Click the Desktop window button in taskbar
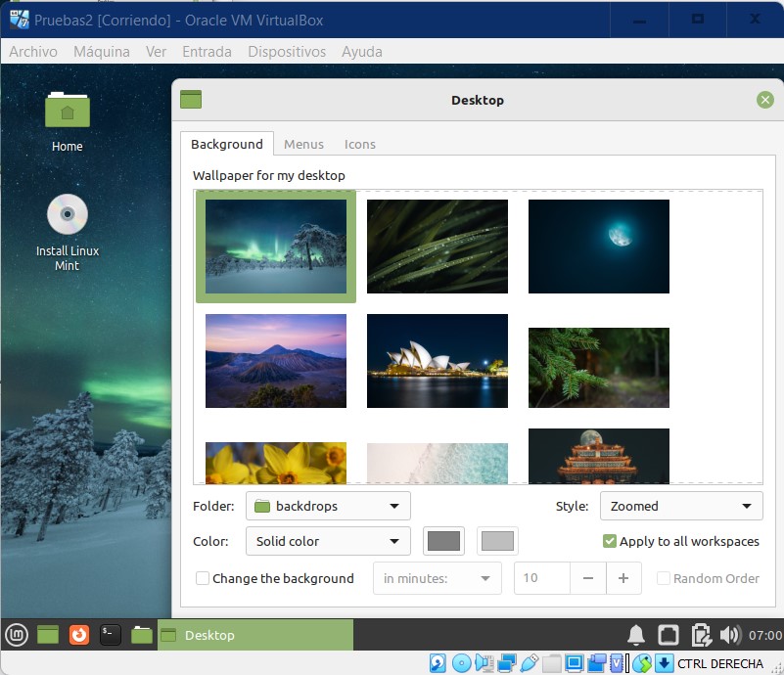Viewport: 784px width, 675px height. point(254,635)
